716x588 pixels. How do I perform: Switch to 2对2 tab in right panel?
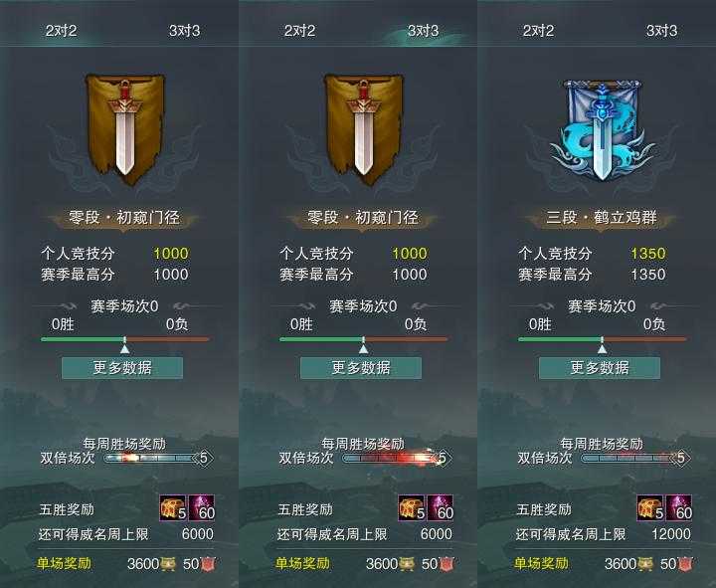[x=538, y=31]
